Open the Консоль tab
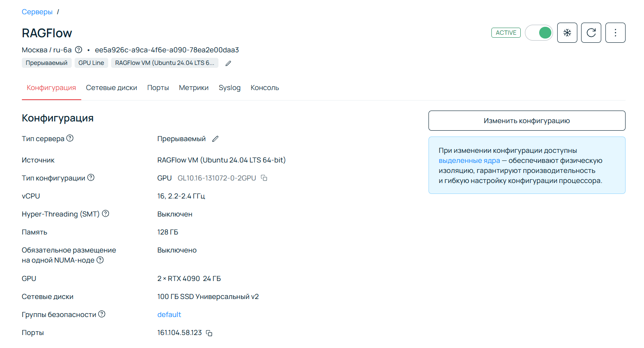This screenshot has width=644, height=348. coord(265,88)
